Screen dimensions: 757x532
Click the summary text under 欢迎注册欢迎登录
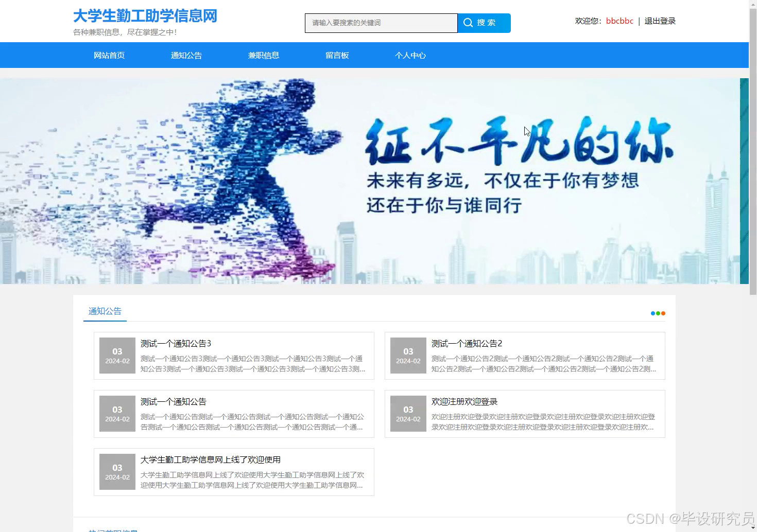543,422
